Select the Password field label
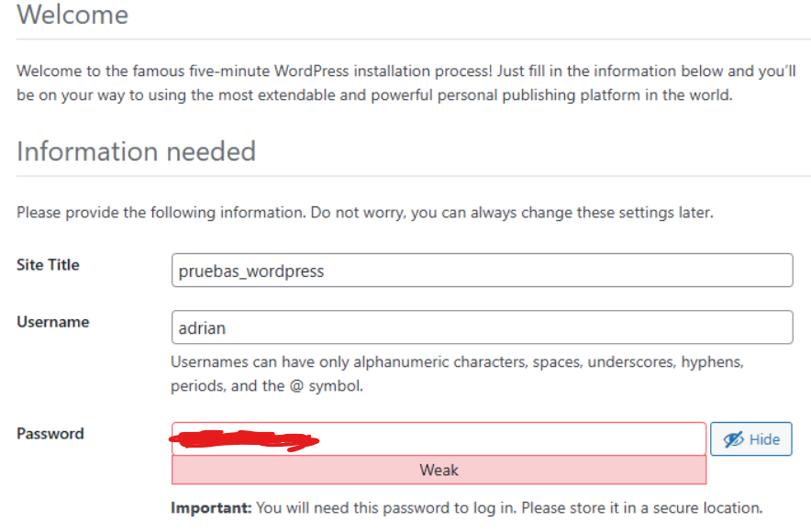 click(x=50, y=433)
